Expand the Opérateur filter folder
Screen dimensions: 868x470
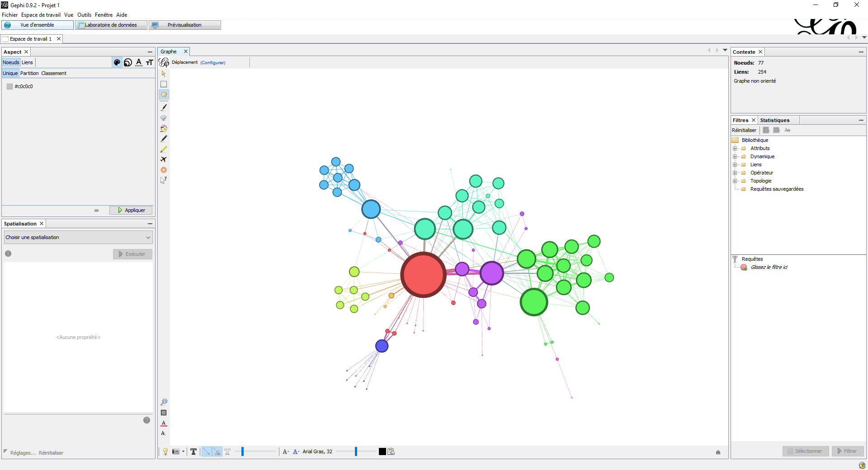click(x=735, y=173)
